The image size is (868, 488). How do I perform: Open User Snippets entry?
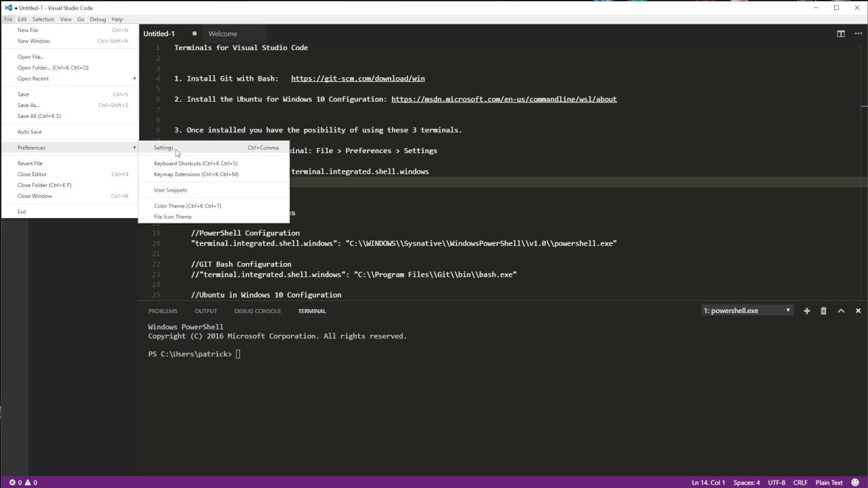click(214, 190)
